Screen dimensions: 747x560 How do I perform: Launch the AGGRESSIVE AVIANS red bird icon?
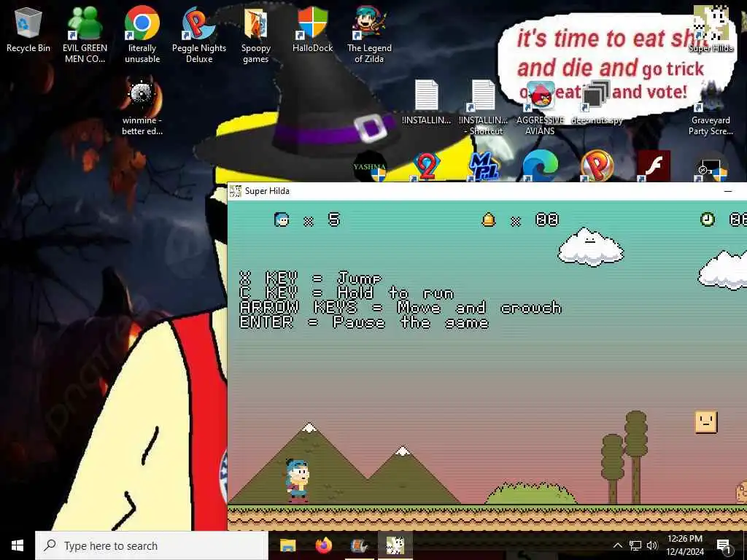541,107
